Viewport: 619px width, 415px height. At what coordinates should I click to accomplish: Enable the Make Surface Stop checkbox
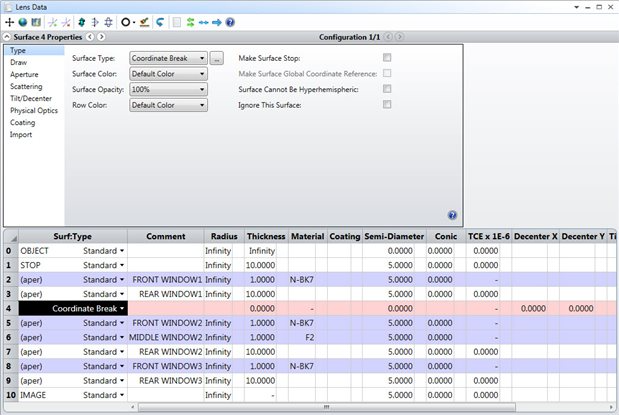387,58
